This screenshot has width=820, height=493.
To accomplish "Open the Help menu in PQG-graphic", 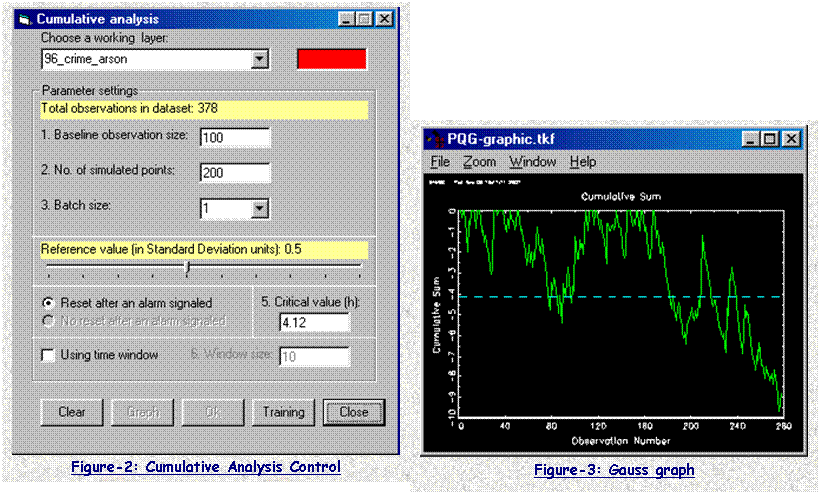I will point(583,162).
